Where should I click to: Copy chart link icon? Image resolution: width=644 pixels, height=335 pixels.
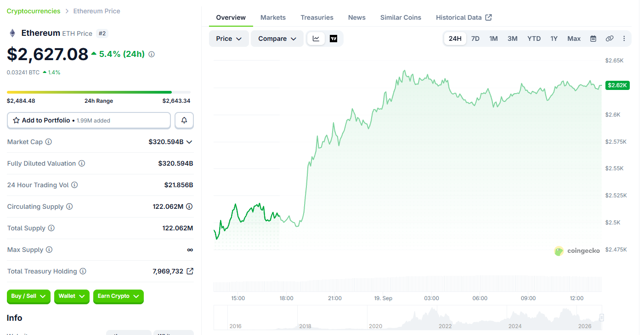click(610, 39)
